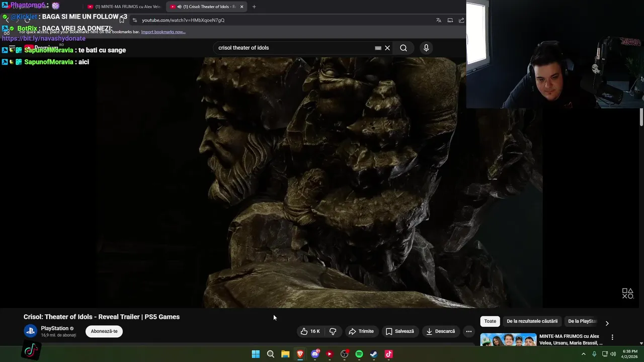Select the De la PlayStation chip
This screenshot has width=644, height=362.
(x=582, y=321)
